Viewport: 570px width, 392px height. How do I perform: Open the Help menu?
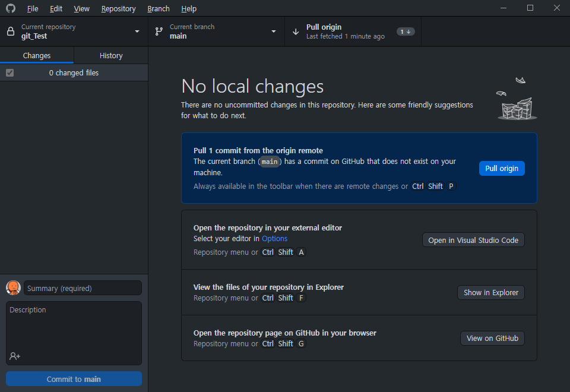tap(189, 9)
